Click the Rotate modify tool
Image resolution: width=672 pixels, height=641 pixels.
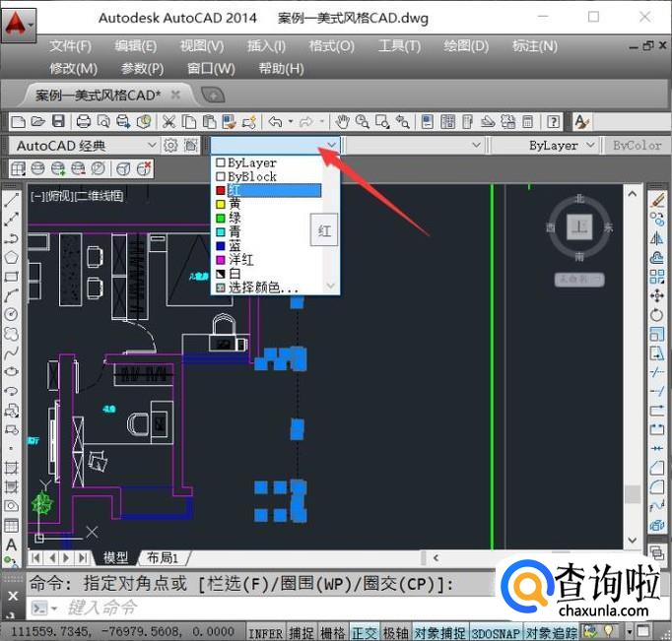point(657,315)
